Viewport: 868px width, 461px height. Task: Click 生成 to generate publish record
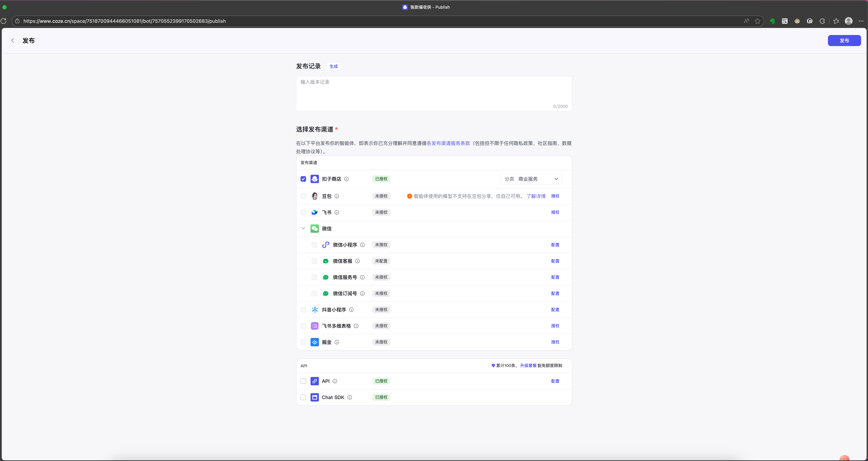(x=334, y=66)
